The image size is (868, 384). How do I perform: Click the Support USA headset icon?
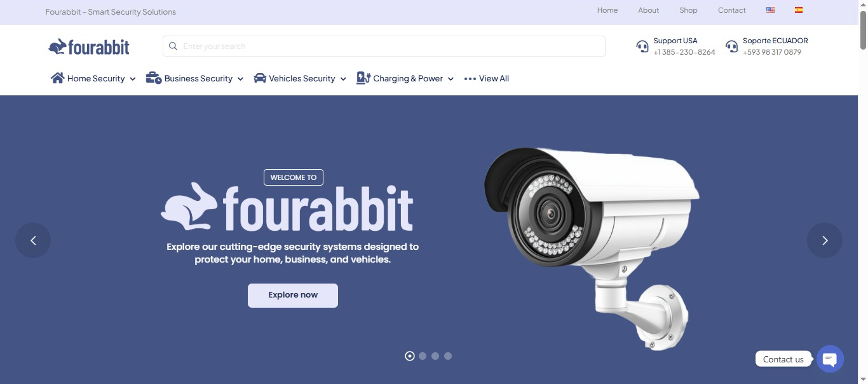(x=642, y=46)
